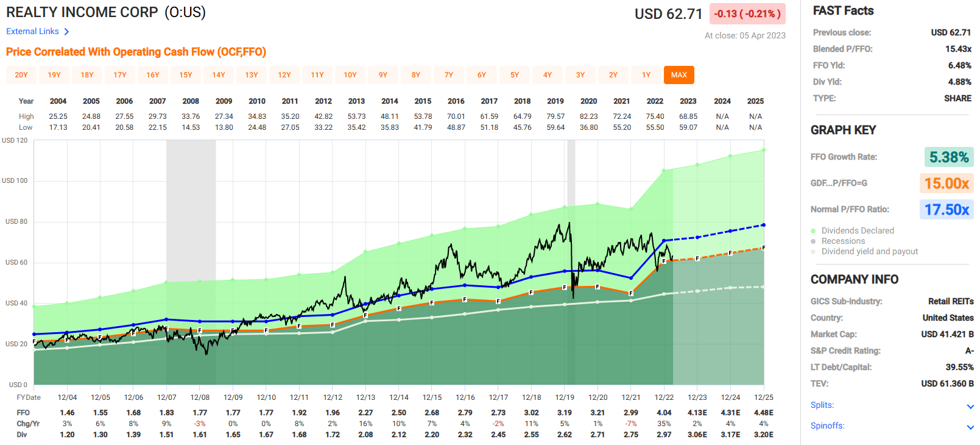The image size is (980, 445).
Task: Select the 13Y time range
Action: tap(252, 75)
